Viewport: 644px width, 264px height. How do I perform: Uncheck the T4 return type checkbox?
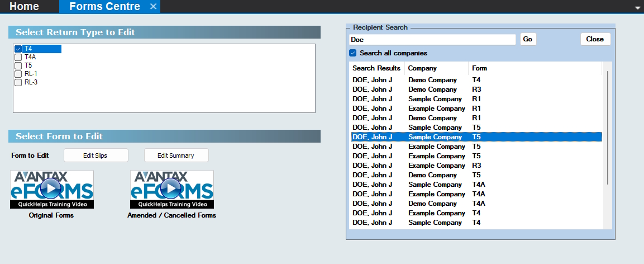pos(18,49)
